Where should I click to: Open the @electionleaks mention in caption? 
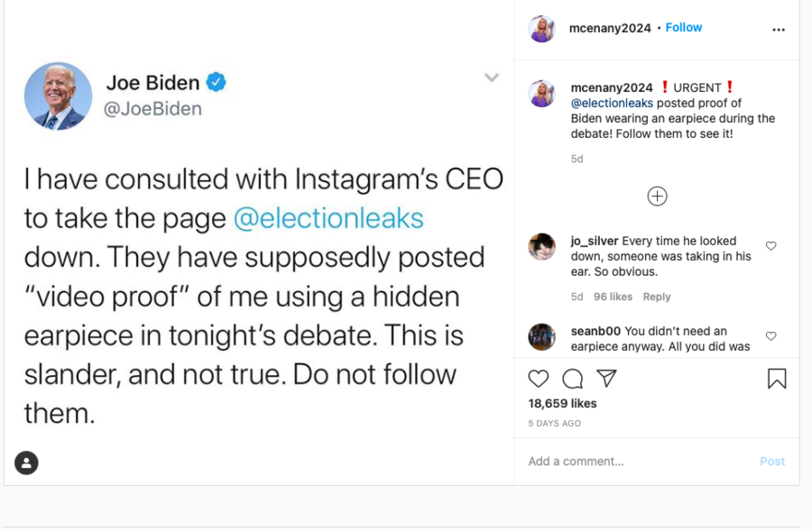pos(612,104)
